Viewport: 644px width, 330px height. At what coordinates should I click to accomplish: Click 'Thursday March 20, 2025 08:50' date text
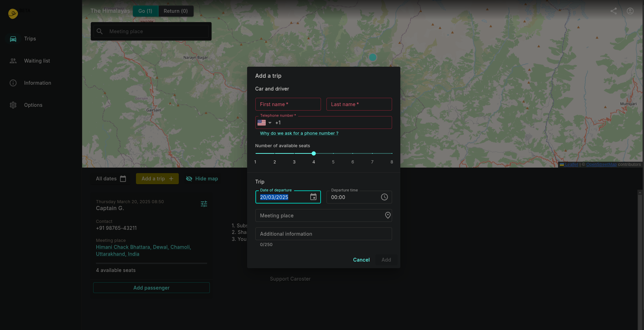tap(130, 202)
